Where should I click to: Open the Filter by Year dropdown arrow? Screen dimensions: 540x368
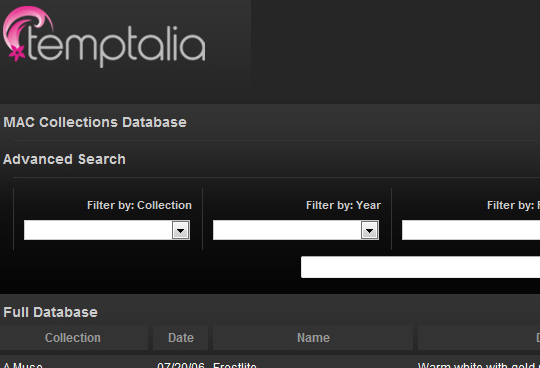370,230
